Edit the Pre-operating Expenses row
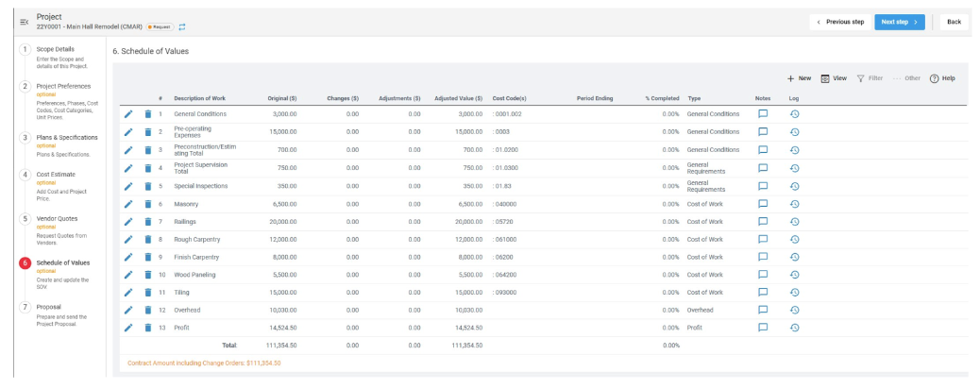Viewport: 980px width, 389px height. click(x=128, y=132)
